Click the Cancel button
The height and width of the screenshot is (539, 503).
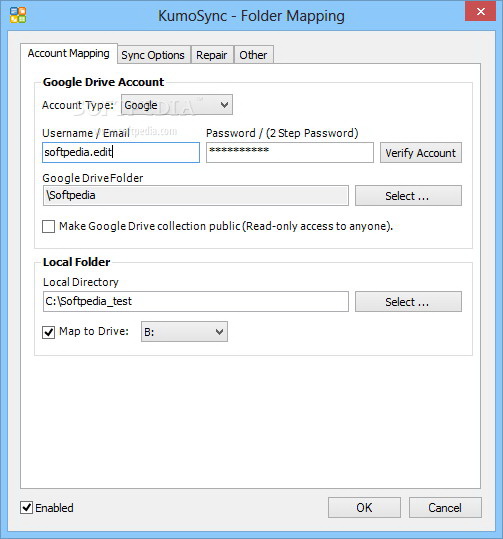click(x=445, y=507)
